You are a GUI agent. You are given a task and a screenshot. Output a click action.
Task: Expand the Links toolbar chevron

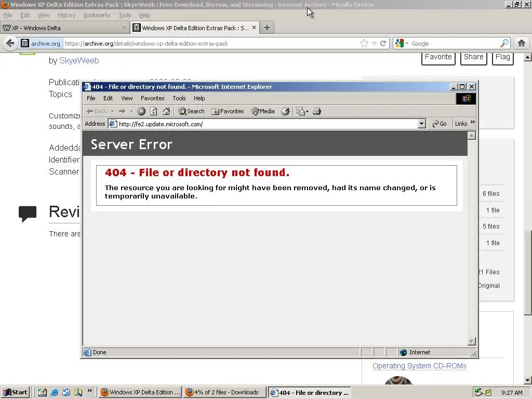coord(473,122)
